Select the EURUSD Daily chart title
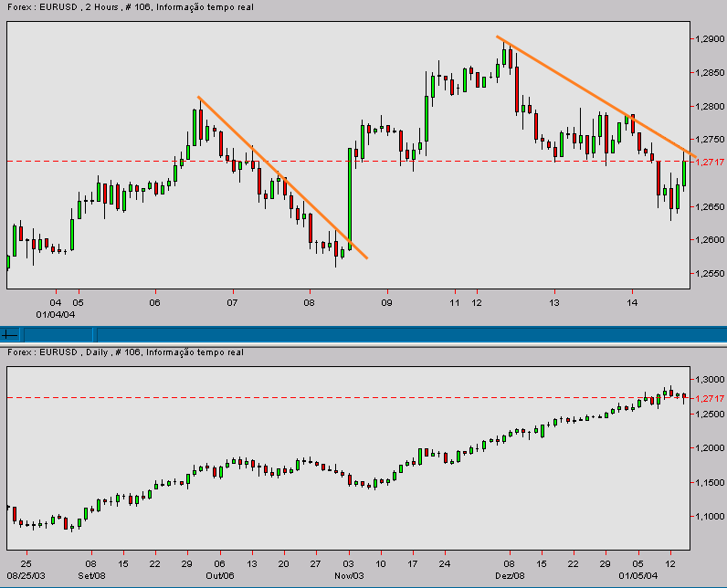The height and width of the screenshot is (588, 727). point(125,352)
